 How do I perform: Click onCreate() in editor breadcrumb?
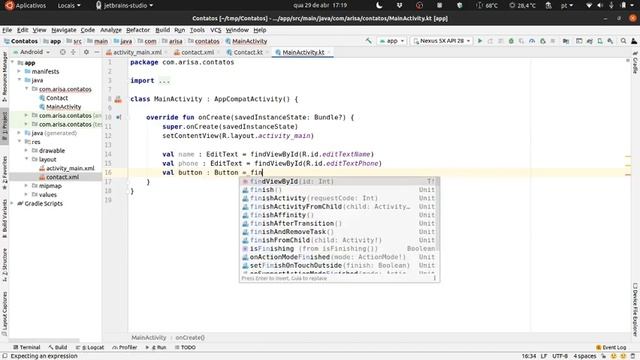click(x=190, y=338)
